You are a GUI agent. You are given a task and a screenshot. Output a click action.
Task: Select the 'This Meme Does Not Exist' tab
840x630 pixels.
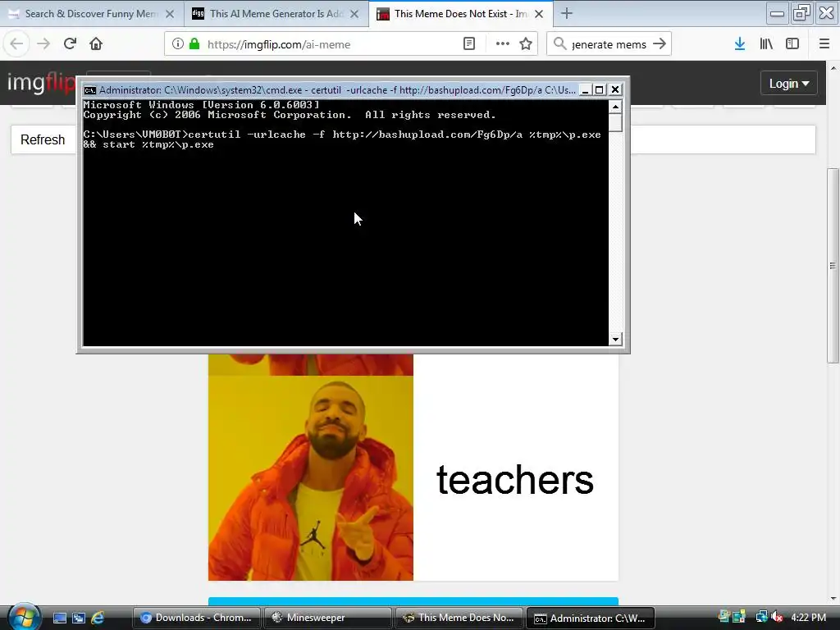coord(461,14)
